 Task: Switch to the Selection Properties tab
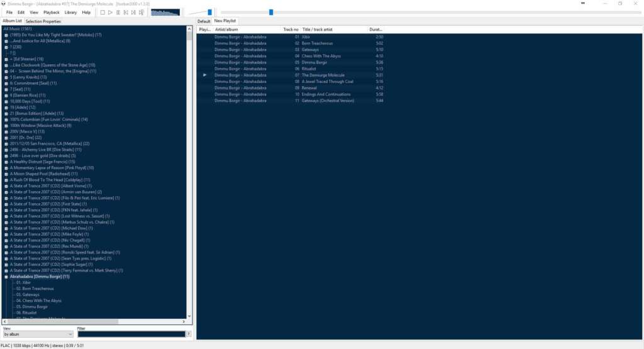point(43,21)
